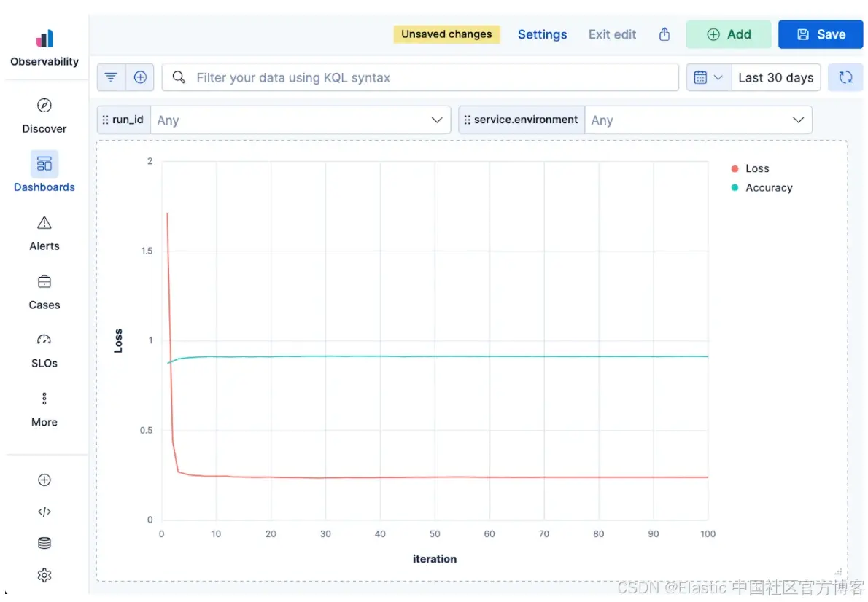
Task: Click the run_id control label
Action: [128, 120]
